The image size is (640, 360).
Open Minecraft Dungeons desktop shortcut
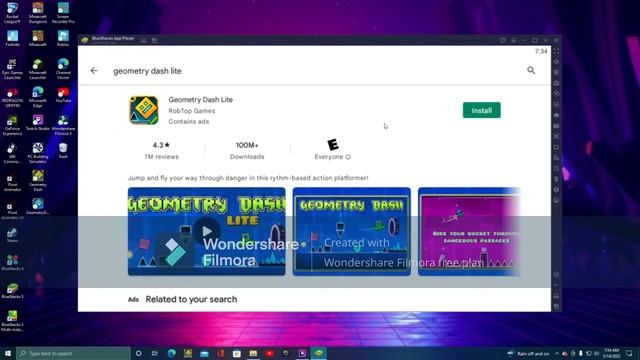pos(38,13)
